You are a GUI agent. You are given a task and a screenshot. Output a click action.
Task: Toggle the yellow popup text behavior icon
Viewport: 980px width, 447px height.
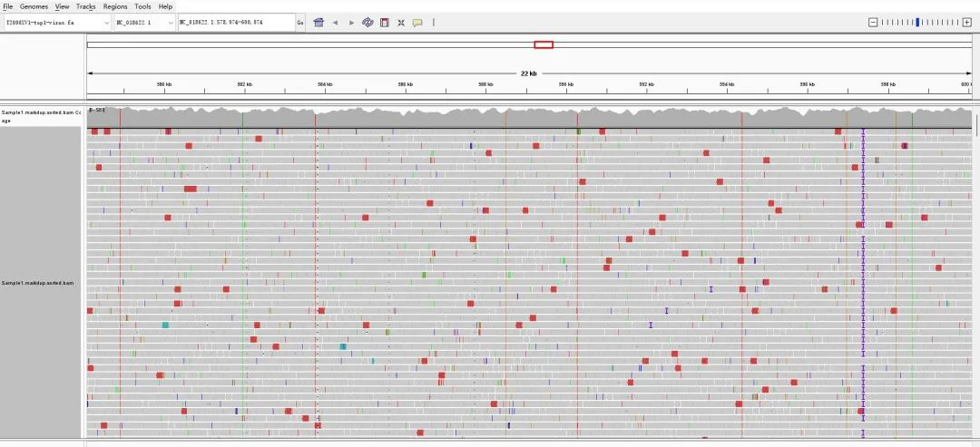(x=417, y=23)
